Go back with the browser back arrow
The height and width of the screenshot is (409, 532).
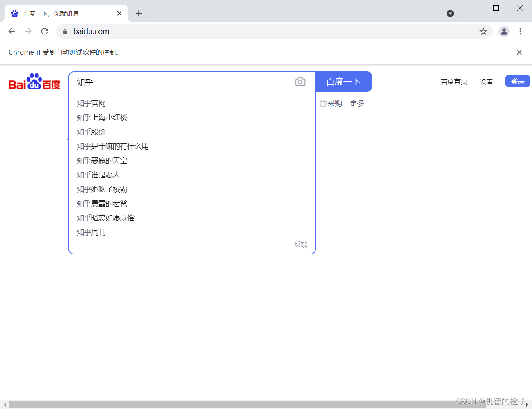tap(11, 31)
